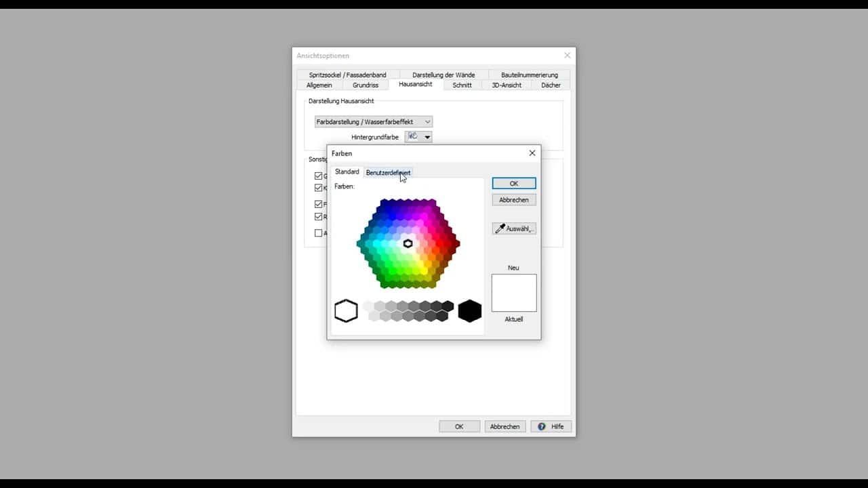Click the eyedropper Auswähl button
The image size is (868, 488).
coord(513,229)
